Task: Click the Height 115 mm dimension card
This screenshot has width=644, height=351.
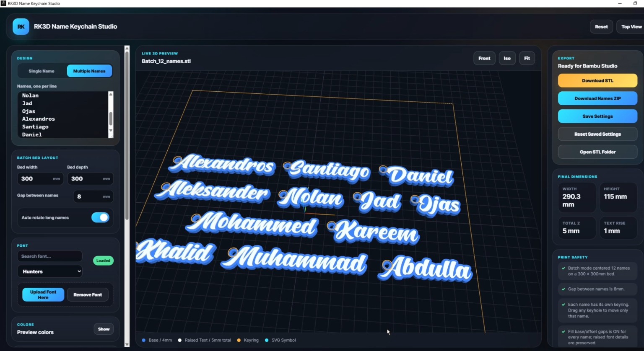Action: (618, 197)
